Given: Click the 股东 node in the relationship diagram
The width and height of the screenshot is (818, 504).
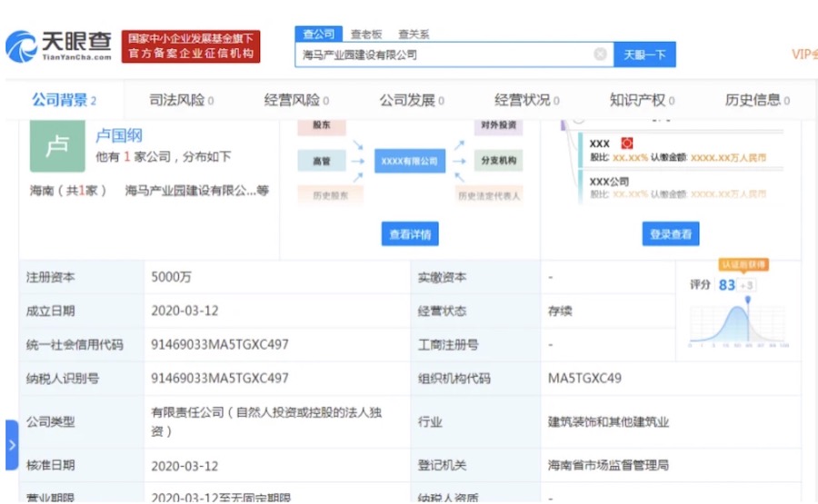Looking at the screenshot, I should [x=321, y=124].
